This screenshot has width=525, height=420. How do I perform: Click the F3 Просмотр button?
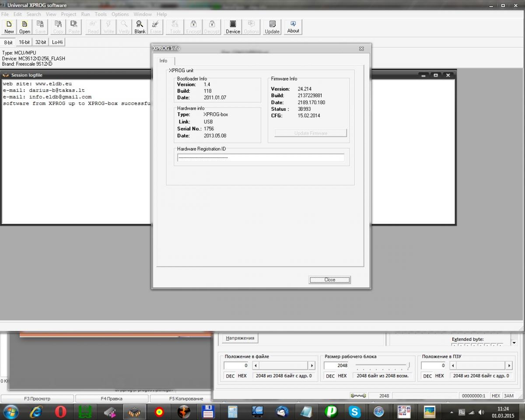pos(37,399)
